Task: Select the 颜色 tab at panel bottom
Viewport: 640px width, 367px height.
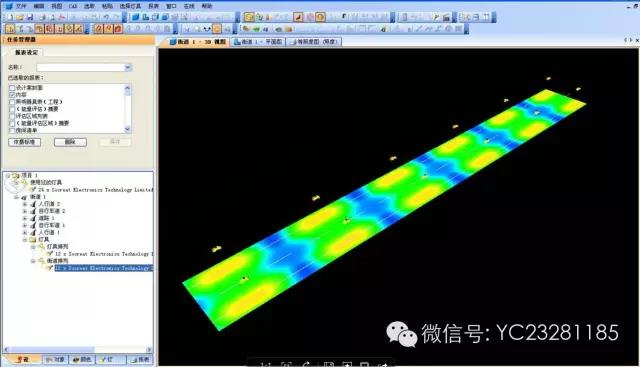Action: (82, 360)
